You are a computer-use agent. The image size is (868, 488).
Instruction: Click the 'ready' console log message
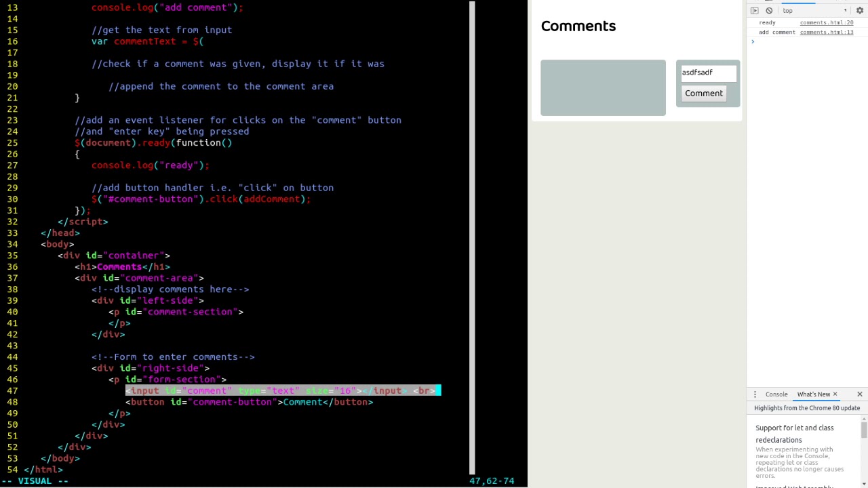coord(767,22)
